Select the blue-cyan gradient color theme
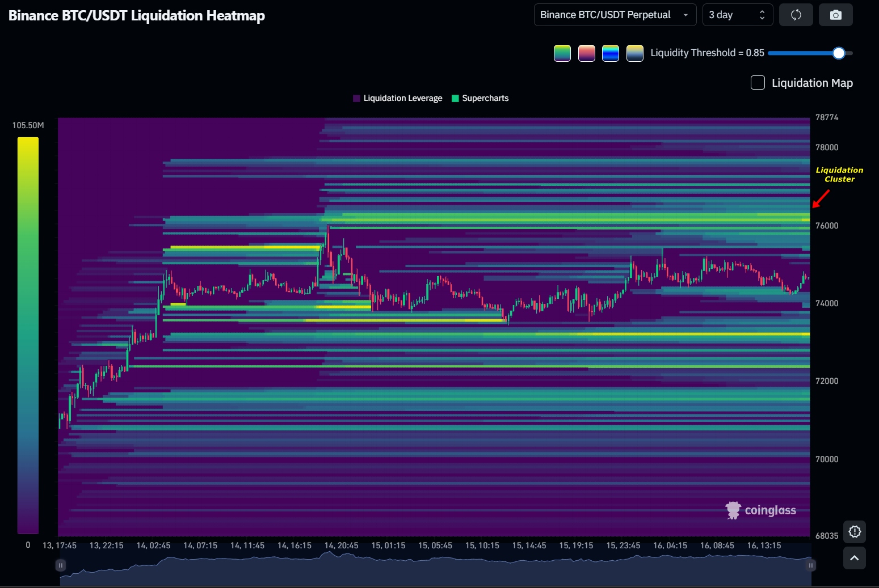Screen dimensions: 879x588 [610, 53]
